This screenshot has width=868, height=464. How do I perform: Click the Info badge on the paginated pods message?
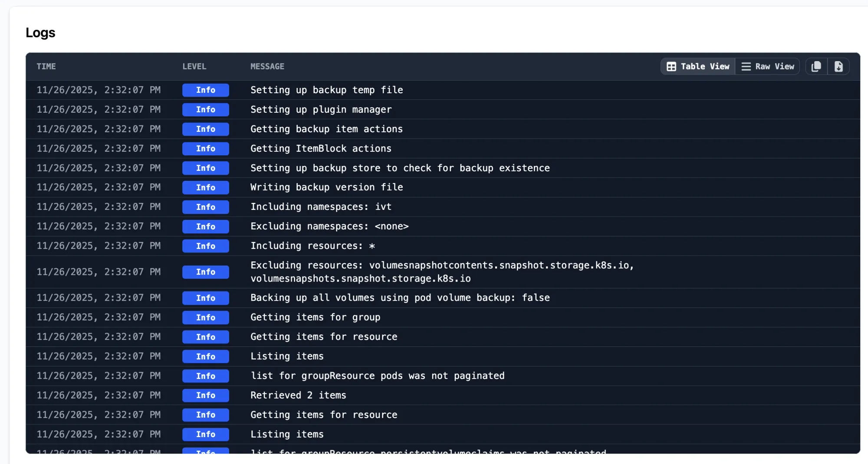206,376
